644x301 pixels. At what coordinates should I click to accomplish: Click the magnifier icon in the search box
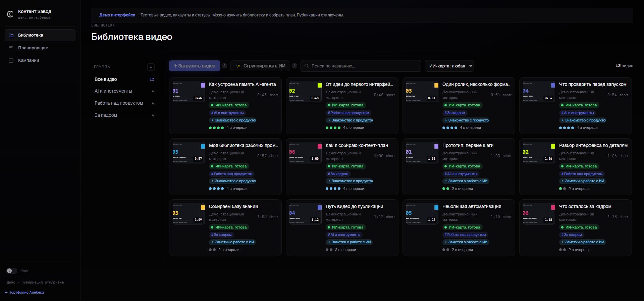click(306, 66)
